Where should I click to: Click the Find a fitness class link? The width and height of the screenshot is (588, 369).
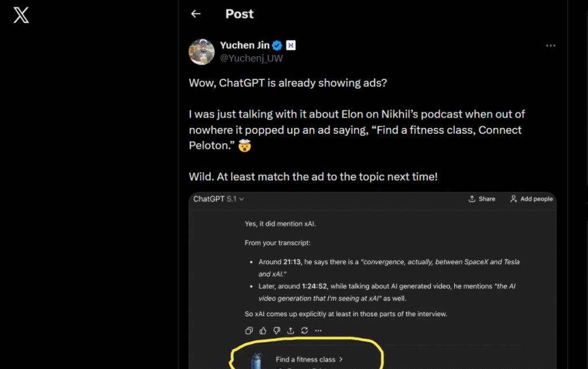305,359
